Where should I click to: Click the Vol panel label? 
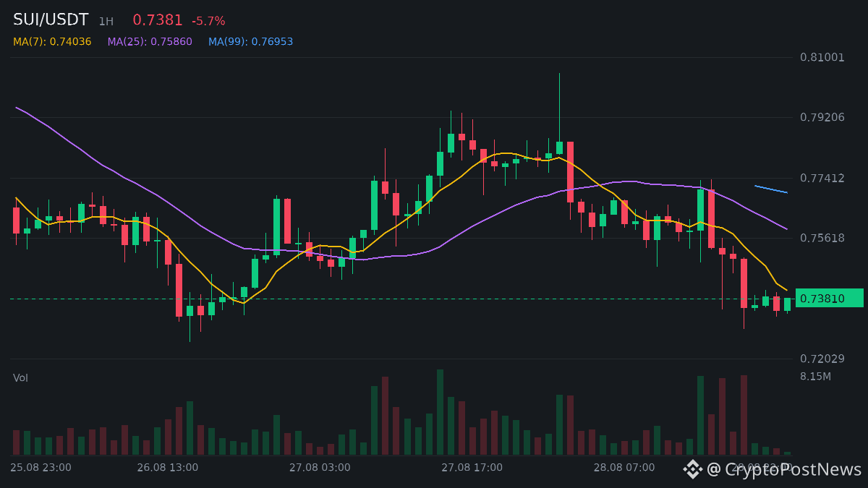(20, 378)
